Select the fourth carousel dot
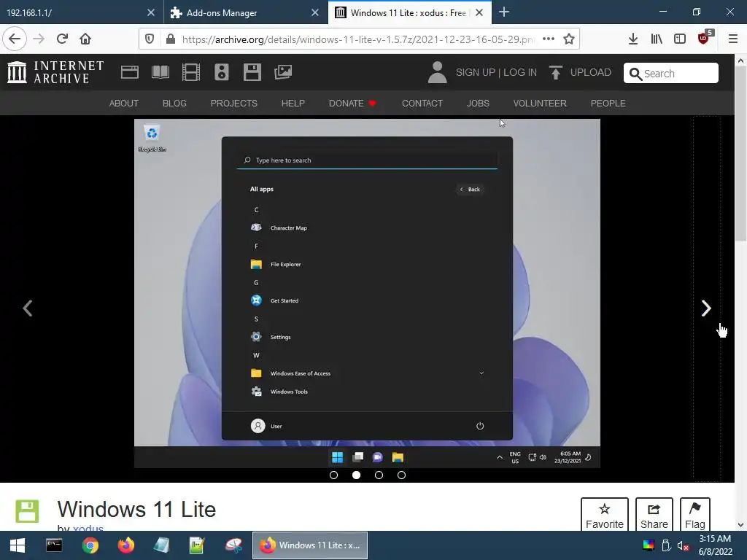747x560 pixels. pyautogui.click(x=402, y=475)
